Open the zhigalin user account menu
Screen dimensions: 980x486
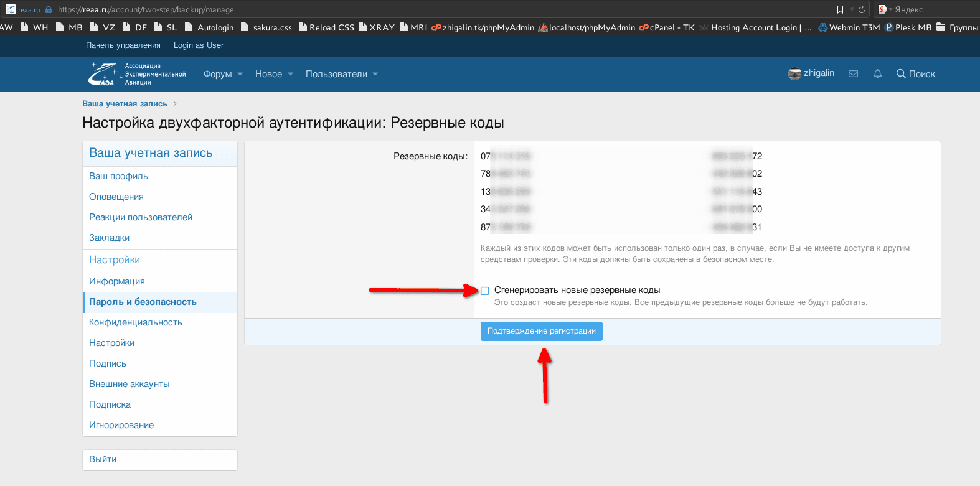tap(811, 73)
